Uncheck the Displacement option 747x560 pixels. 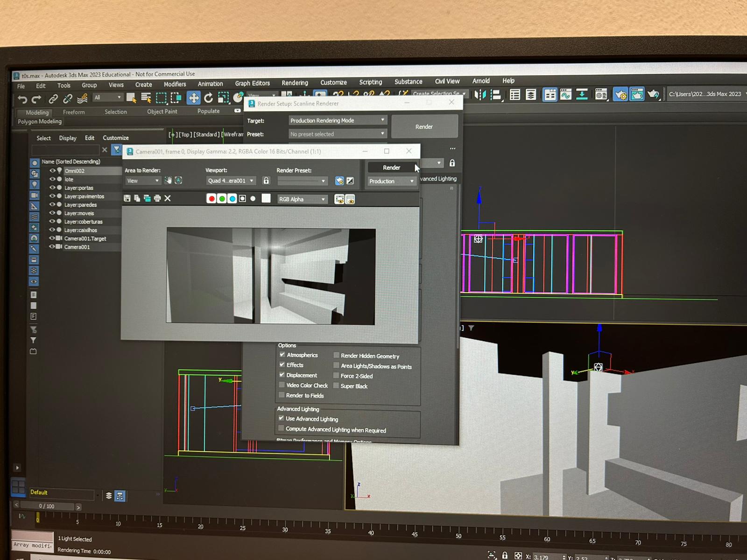point(282,375)
